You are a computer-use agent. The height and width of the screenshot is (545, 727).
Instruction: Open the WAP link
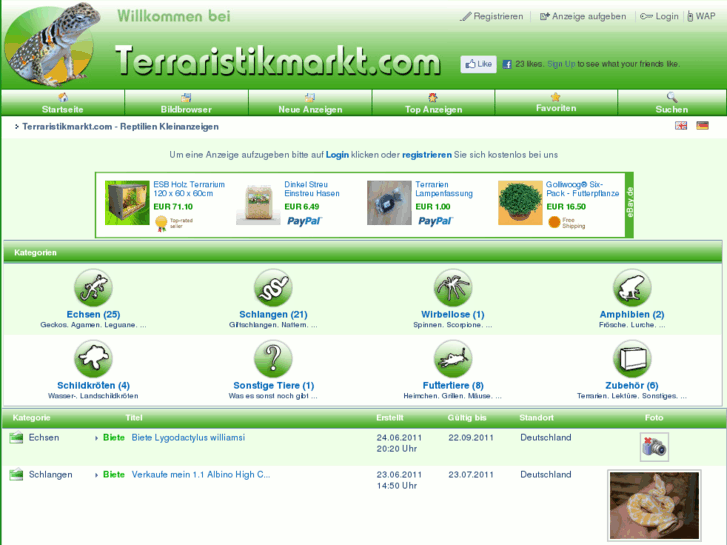(701, 16)
